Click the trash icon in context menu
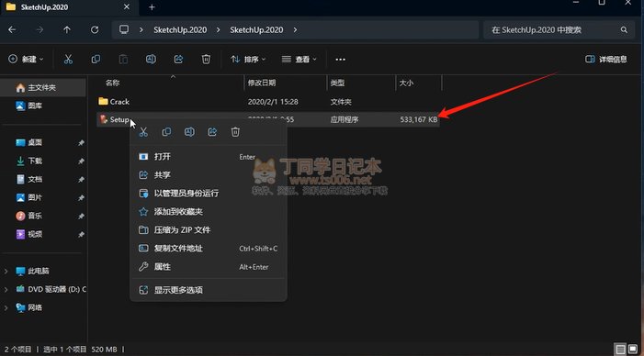The height and width of the screenshot is (356, 644). pyautogui.click(x=235, y=132)
